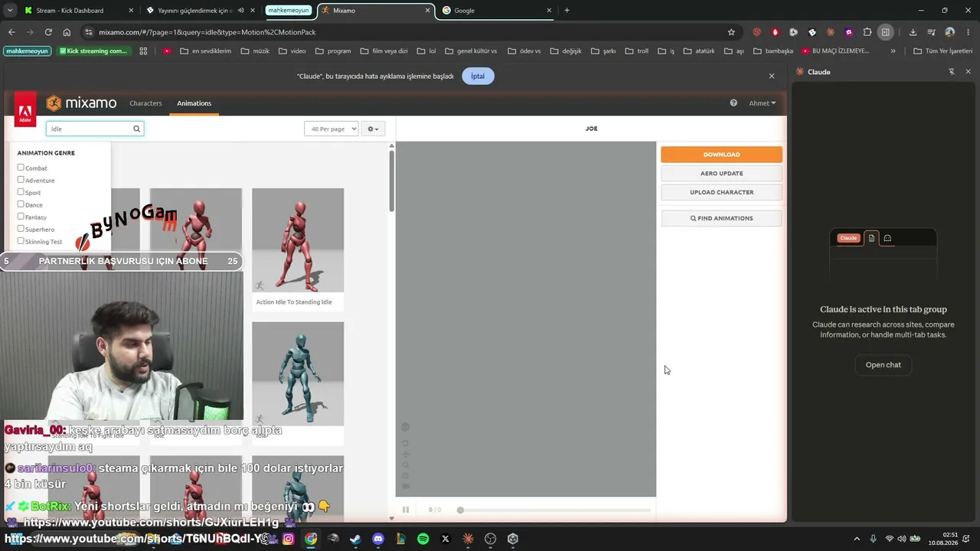Screen dimensions: 980x551
Task: Pause the animation preview playback
Action: pos(406,510)
